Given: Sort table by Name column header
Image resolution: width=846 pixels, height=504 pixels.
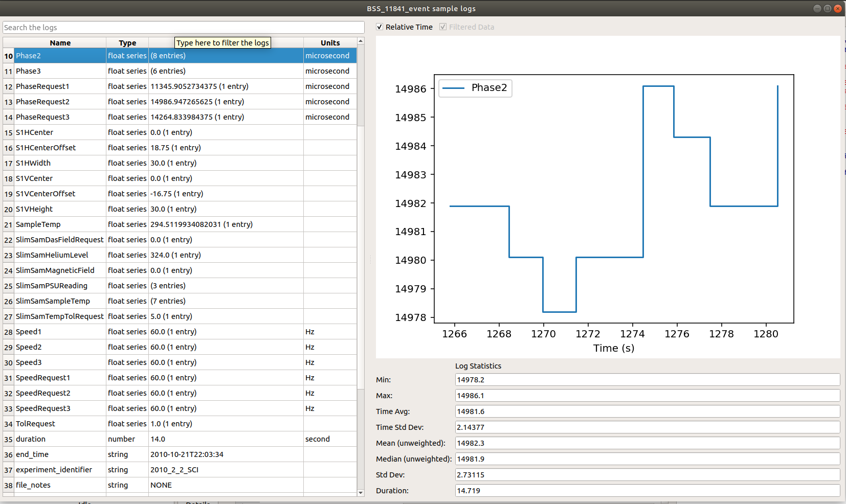Looking at the screenshot, I should click(x=60, y=43).
